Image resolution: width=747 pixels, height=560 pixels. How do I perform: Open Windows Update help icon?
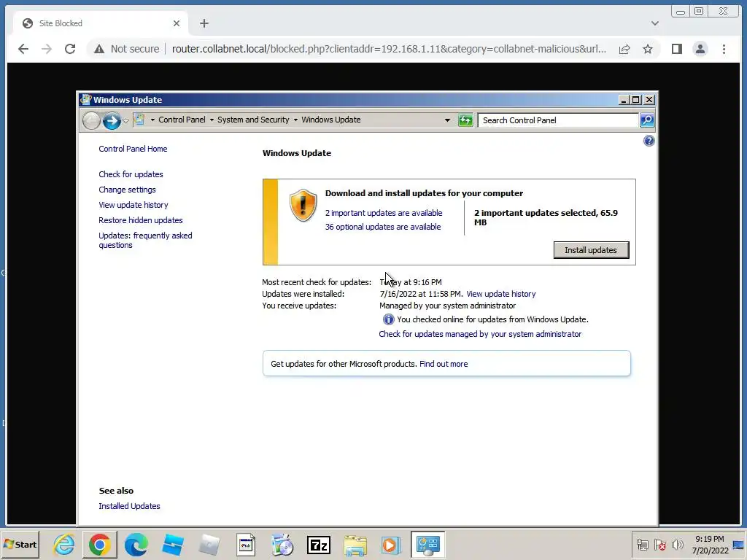649,141
